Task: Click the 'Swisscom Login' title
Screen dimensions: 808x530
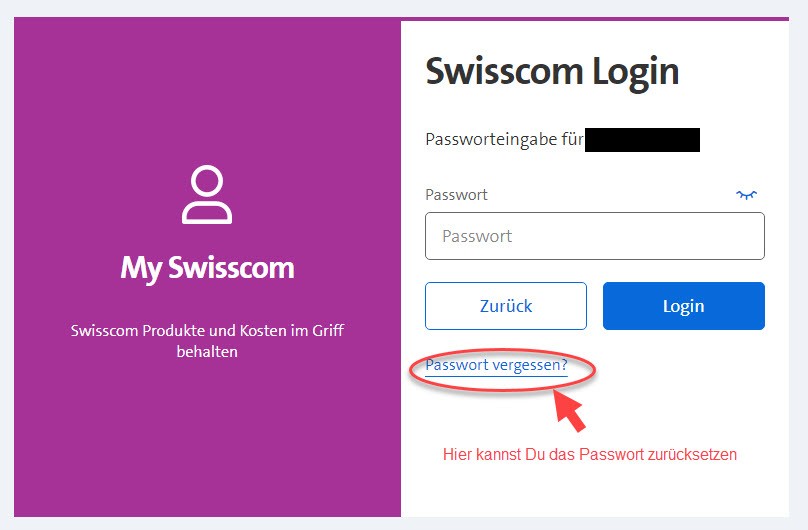Action: (x=552, y=72)
